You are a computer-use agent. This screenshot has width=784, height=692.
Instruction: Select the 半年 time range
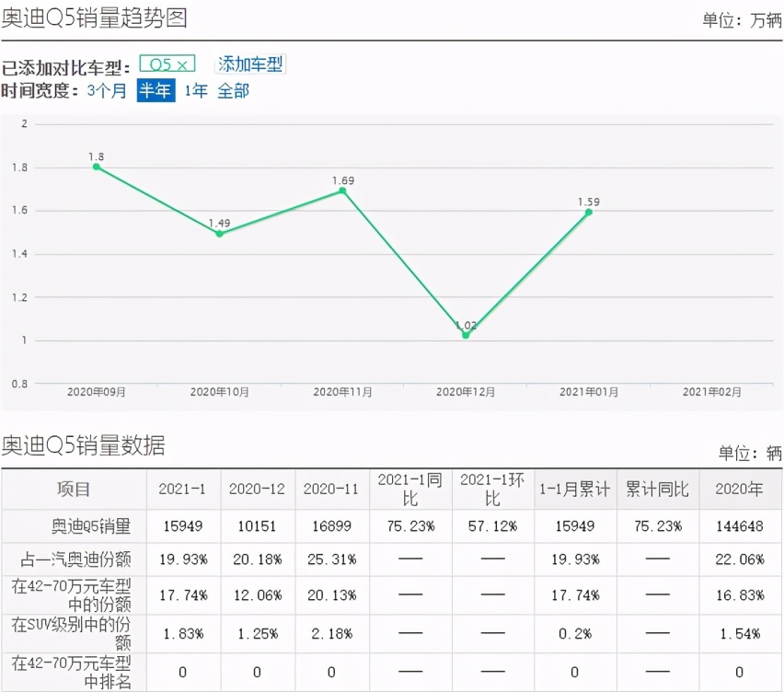(156, 91)
